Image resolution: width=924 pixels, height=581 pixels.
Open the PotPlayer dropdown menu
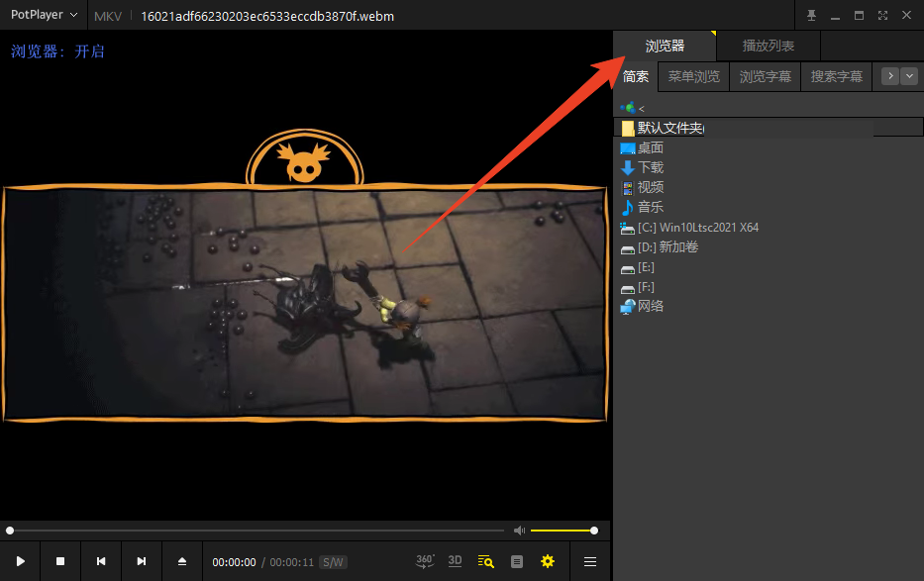44,16
